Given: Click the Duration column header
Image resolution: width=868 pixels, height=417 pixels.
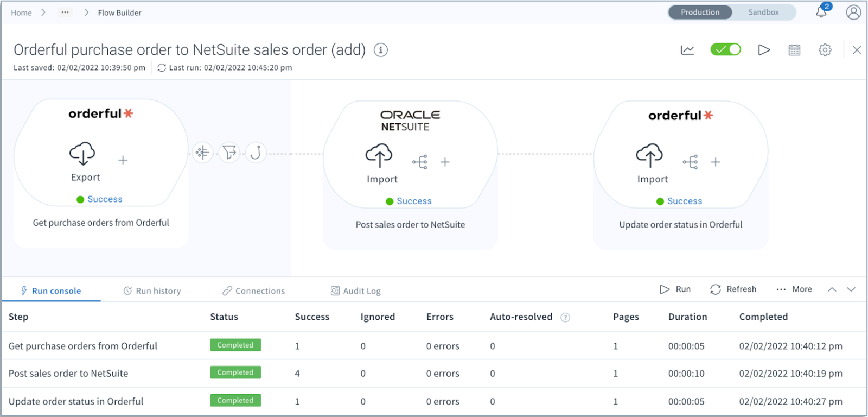Looking at the screenshot, I should coord(687,317).
